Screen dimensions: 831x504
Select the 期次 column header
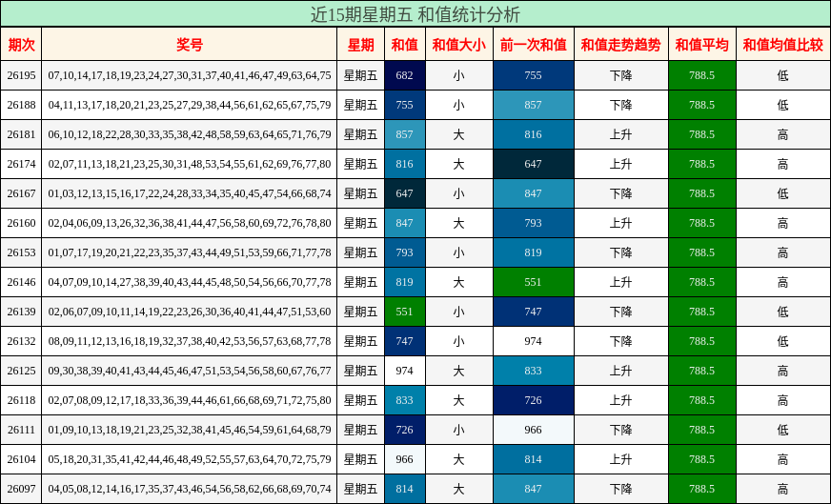21,45
